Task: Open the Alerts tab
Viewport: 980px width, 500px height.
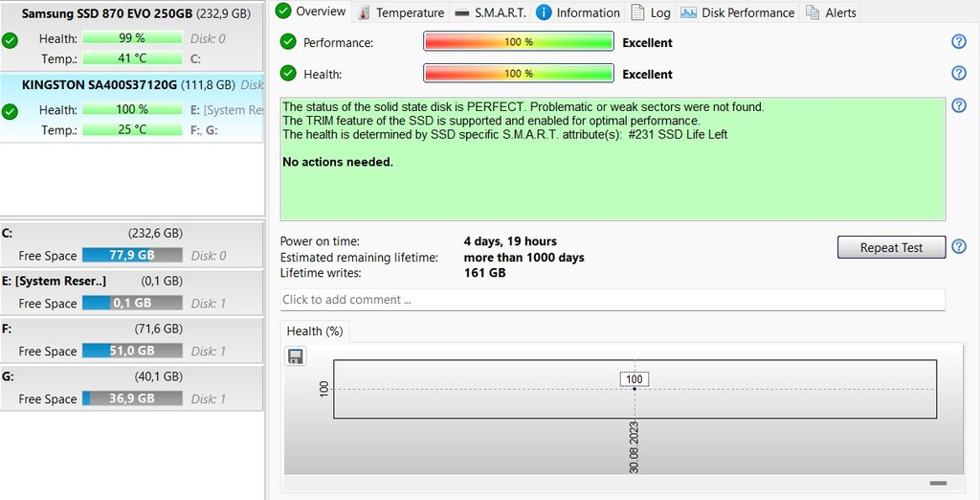Action: (831, 11)
